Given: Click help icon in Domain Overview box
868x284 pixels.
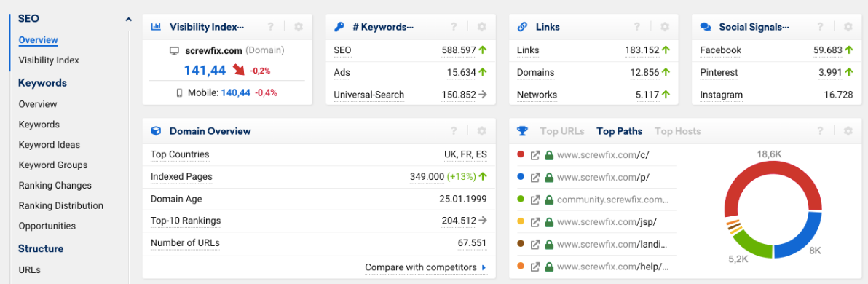Looking at the screenshot, I should pyautogui.click(x=454, y=131).
